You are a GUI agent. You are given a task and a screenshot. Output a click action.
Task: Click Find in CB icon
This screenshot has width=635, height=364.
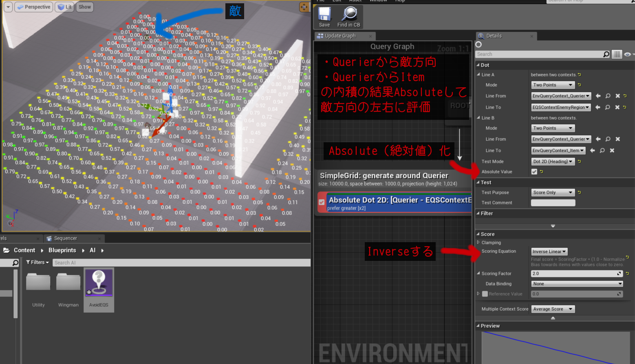349,17
